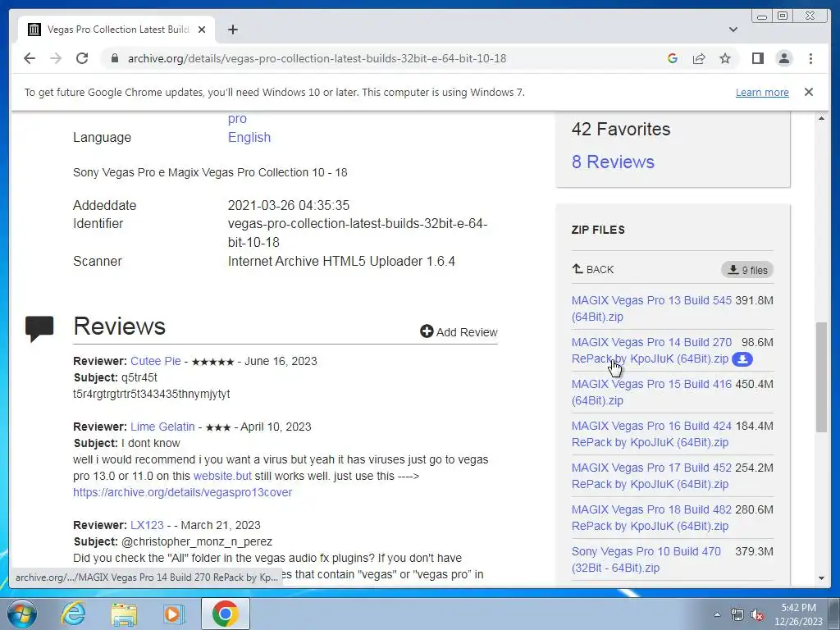Select the Addeddate value 2021-03-26 04:35:35

click(x=289, y=205)
